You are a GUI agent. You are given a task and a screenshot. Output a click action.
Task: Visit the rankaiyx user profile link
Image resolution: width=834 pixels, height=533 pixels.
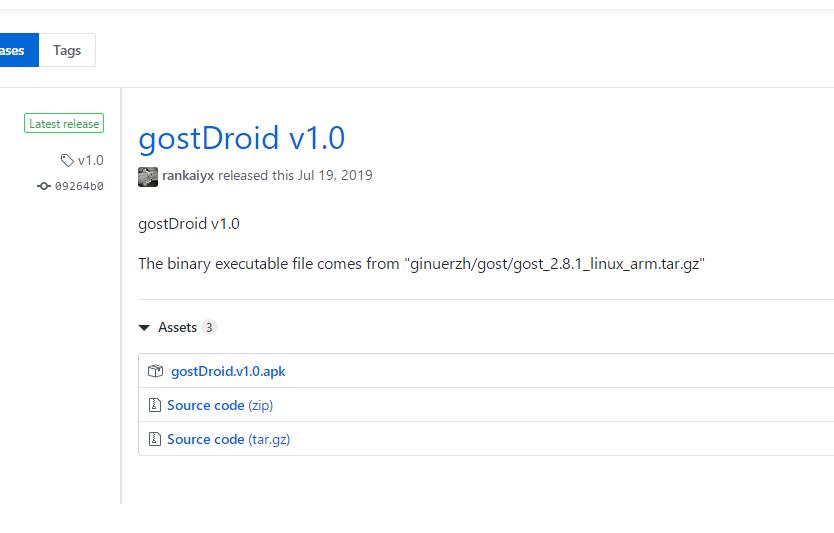tap(188, 175)
